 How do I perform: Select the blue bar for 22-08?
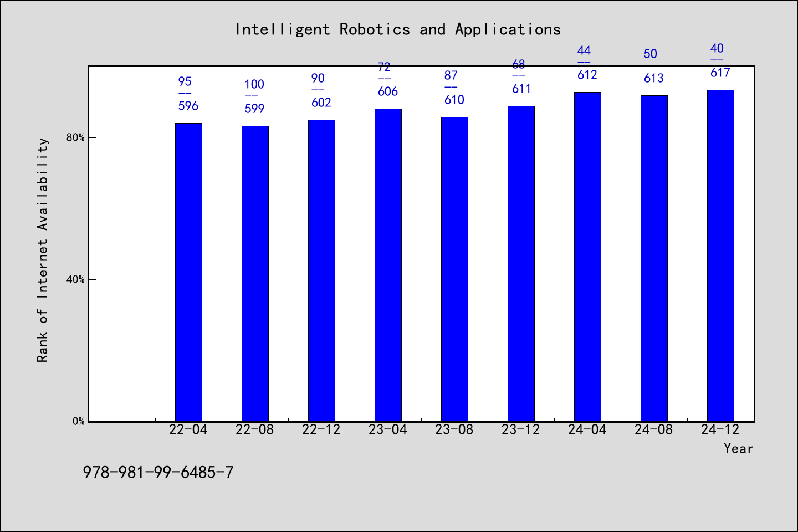(x=255, y=274)
